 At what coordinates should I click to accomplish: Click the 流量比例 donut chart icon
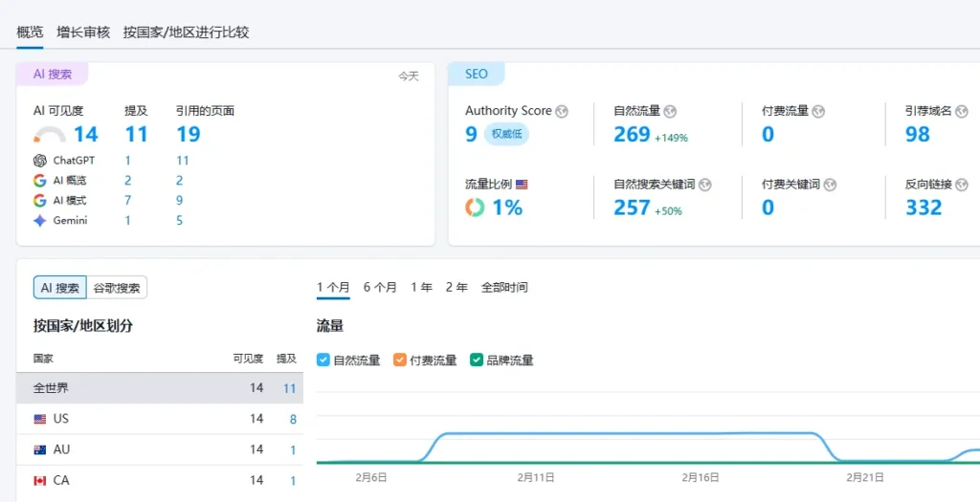pos(475,207)
